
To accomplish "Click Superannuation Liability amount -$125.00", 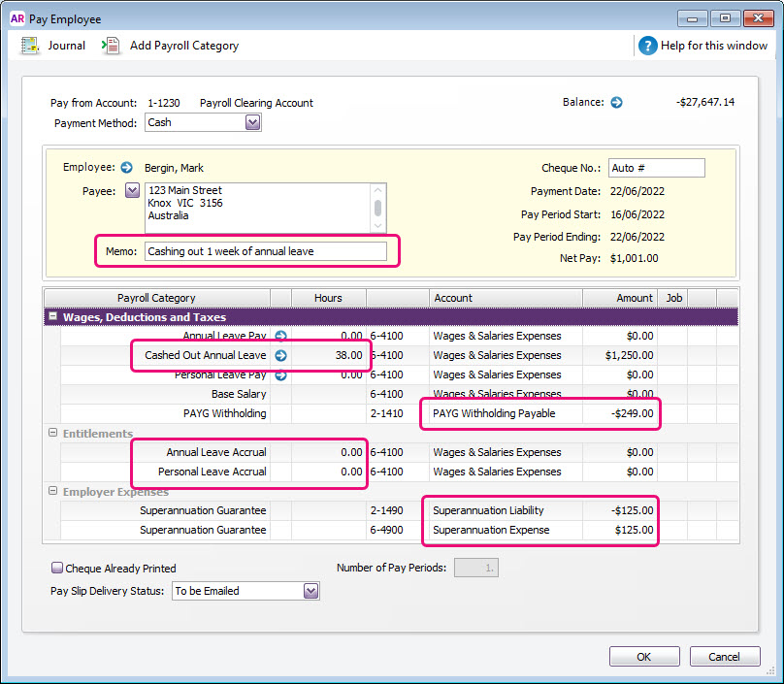I will (632, 510).
